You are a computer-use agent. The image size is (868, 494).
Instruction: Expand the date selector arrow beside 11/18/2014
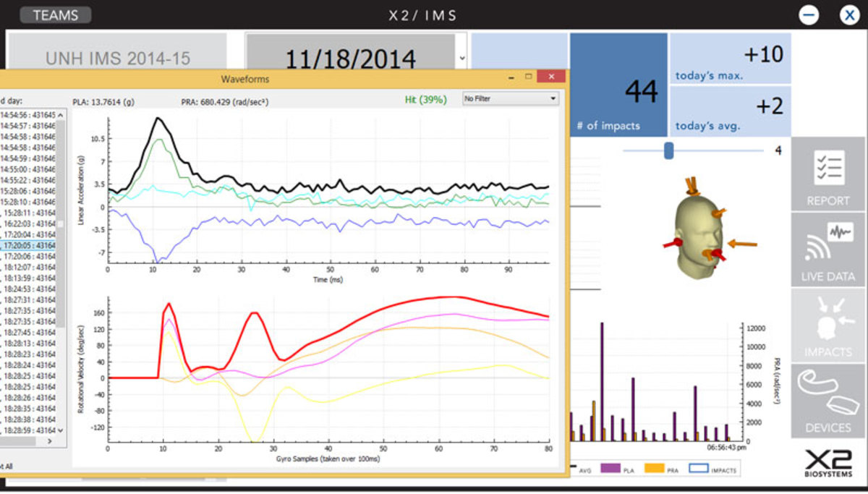pos(462,58)
